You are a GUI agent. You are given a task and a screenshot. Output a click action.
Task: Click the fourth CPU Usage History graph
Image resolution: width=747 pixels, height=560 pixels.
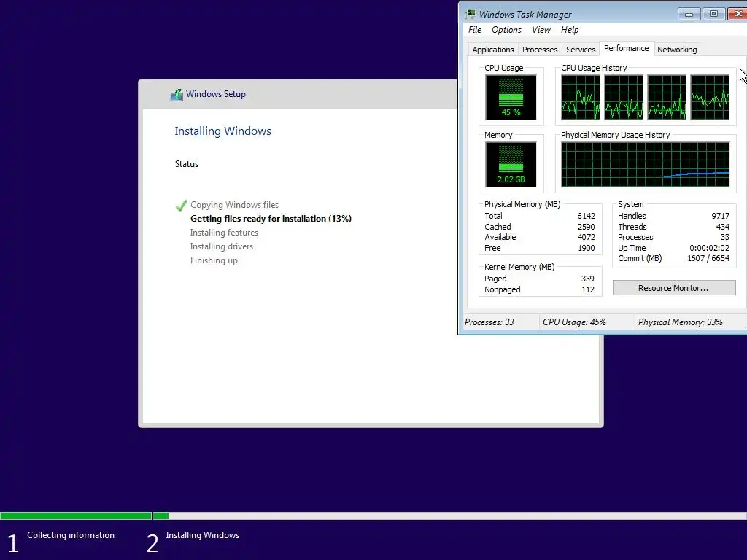click(x=710, y=97)
